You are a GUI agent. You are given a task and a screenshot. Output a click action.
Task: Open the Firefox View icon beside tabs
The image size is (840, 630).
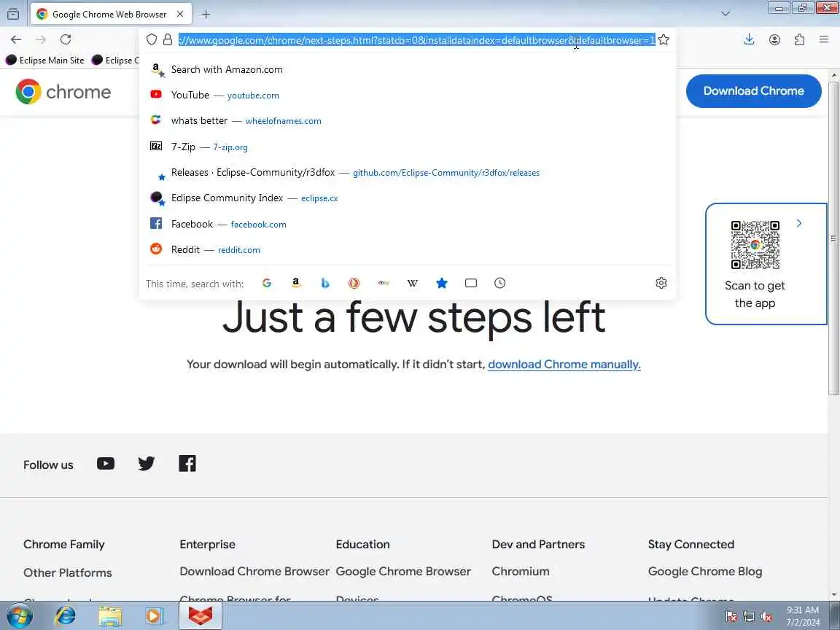[13, 15]
